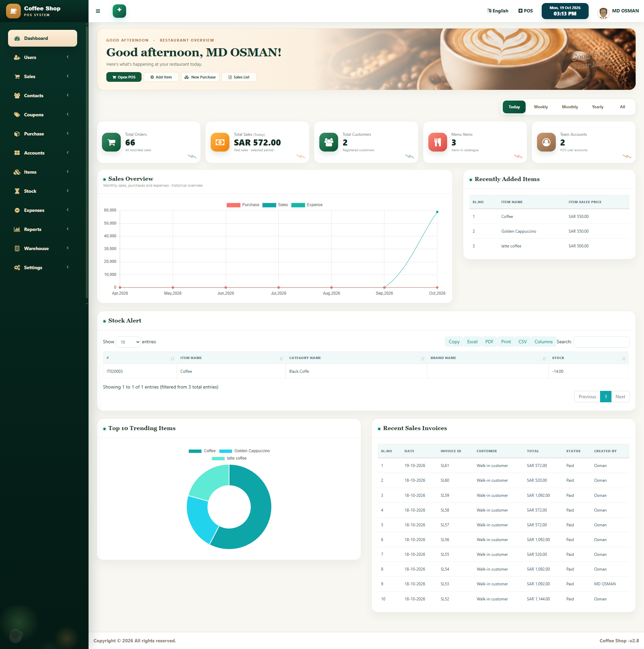Click the Team Accounts user icon

point(546,142)
